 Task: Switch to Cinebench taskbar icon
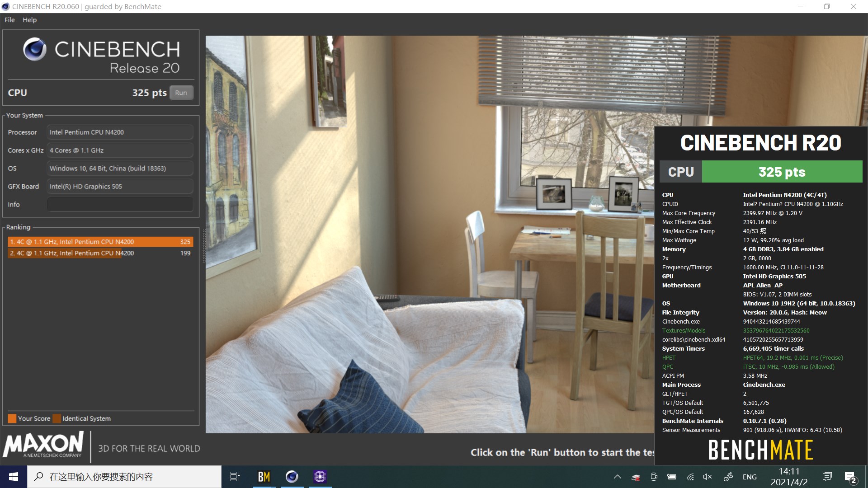click(x=292, y=477)
